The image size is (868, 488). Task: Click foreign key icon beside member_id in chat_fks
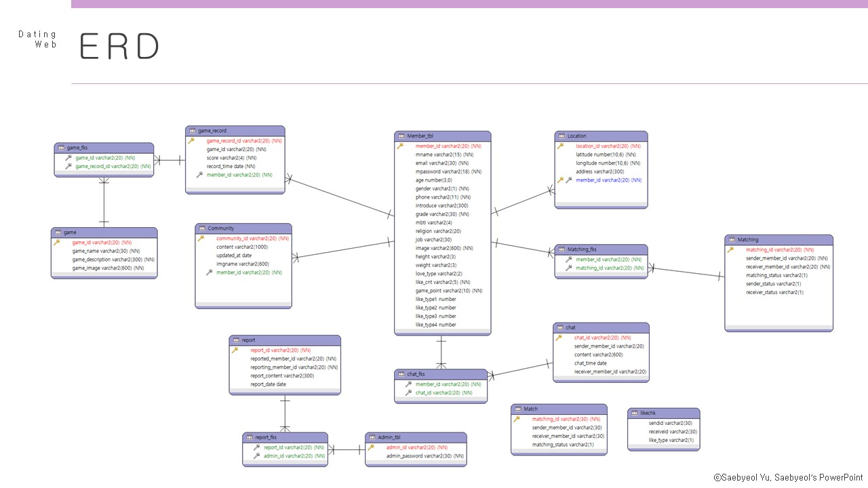tap(408, 384)
